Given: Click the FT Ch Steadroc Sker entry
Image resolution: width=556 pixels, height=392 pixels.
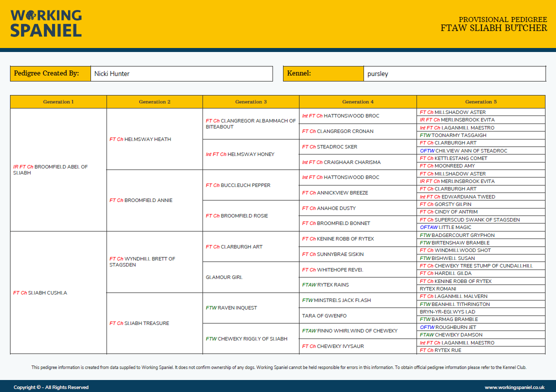Looking at the screenshot, I should tap(329, 147).
